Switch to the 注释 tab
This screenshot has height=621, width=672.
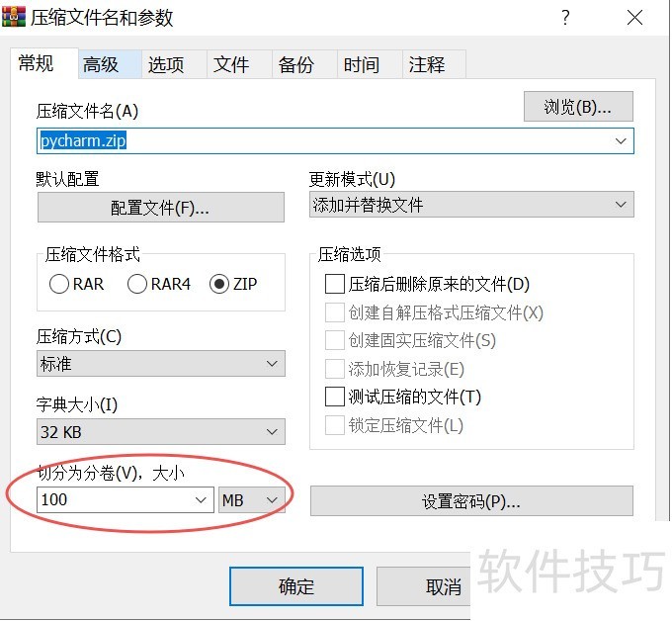(427, 65)
